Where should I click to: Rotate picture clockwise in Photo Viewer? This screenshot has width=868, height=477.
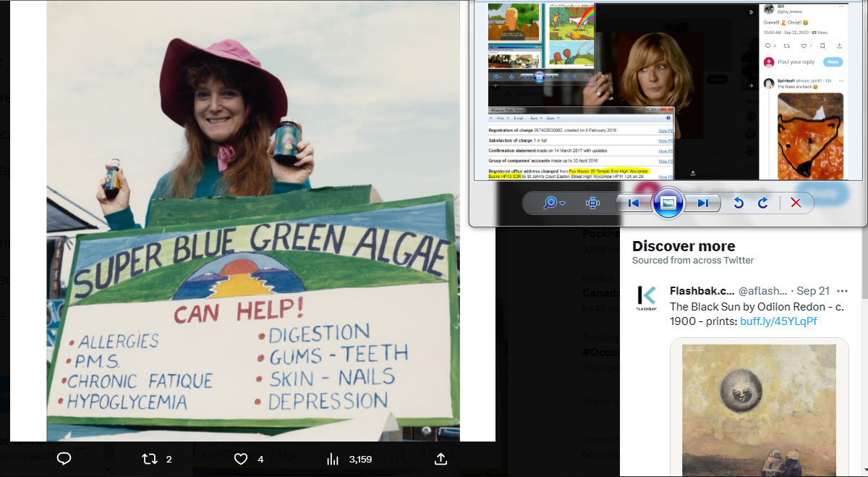point(762,203)
